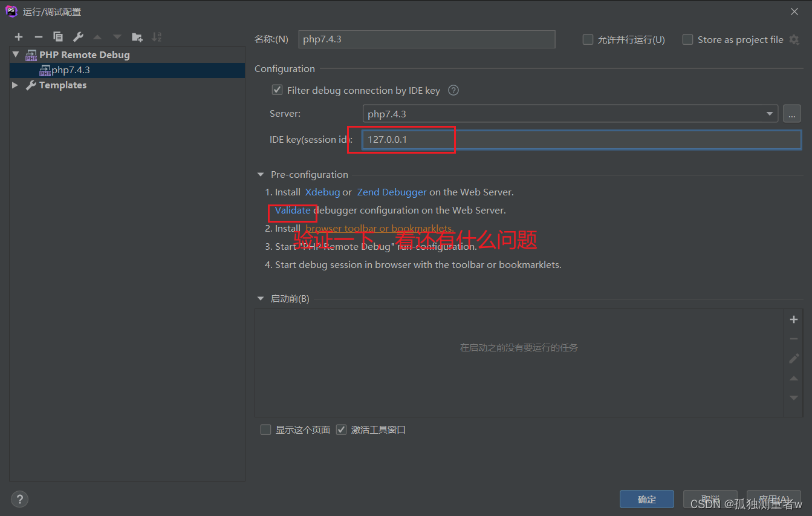The image size is (812, 516).
Task: Click the Xdebug link
Action: [322, 192]
